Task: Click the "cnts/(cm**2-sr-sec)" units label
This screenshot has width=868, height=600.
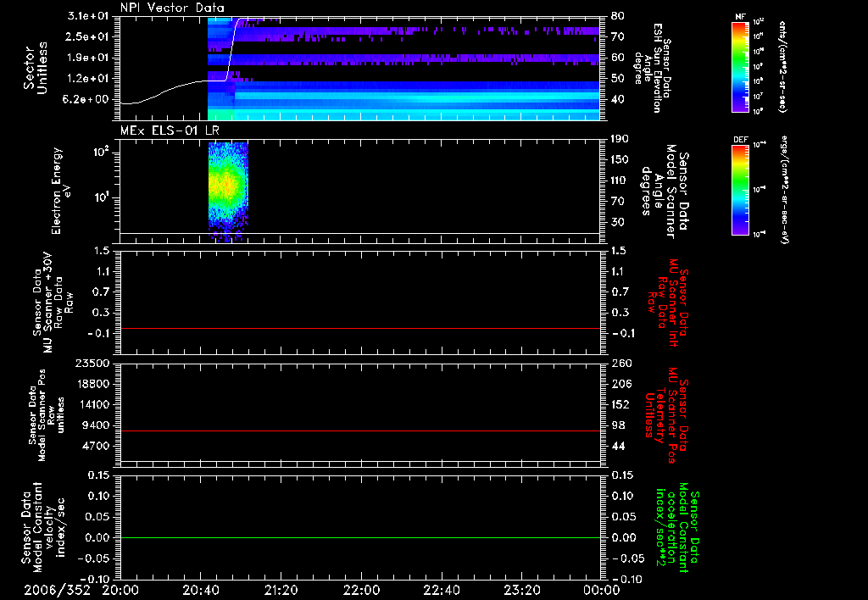Action: tap(782, 66)
